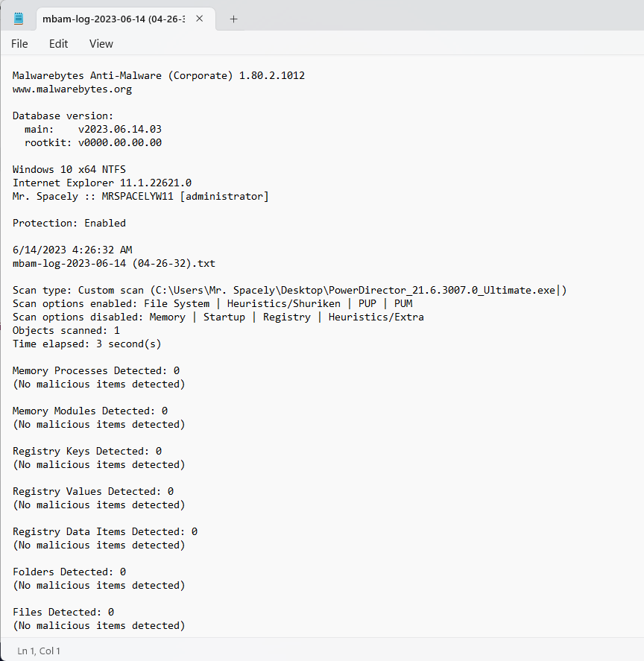Click the 'Folders Detected: 0' line

click(69, 572)
